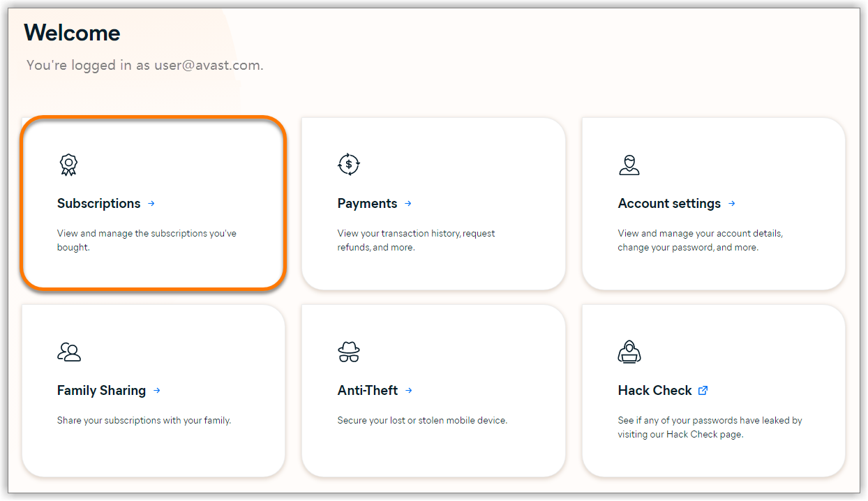868x501 pixels.
Task: Click the arrow next to Payments
Action: pyautogui.click(x=408, y=204)
